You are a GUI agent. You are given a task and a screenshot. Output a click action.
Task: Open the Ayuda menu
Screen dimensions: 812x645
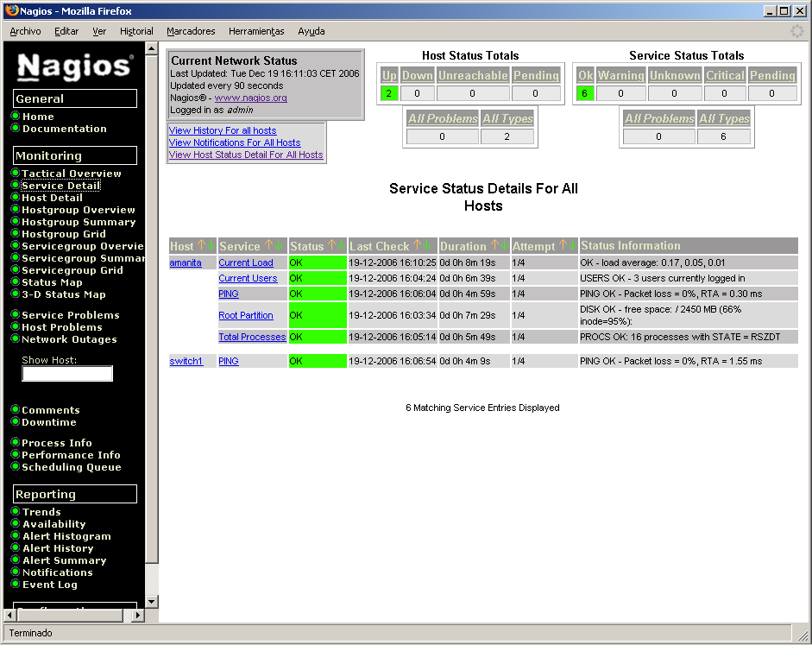(x=312, y=32)
